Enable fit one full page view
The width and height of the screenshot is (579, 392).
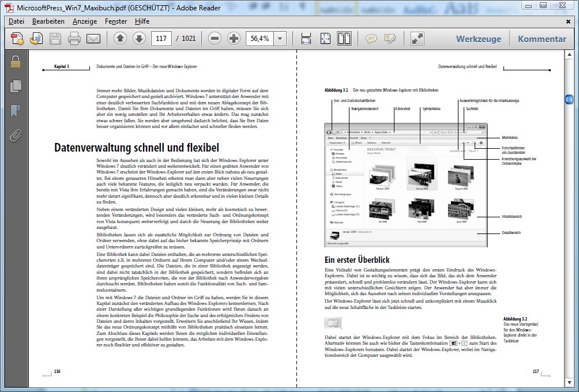pyautogui.click(x=325, y=39)
